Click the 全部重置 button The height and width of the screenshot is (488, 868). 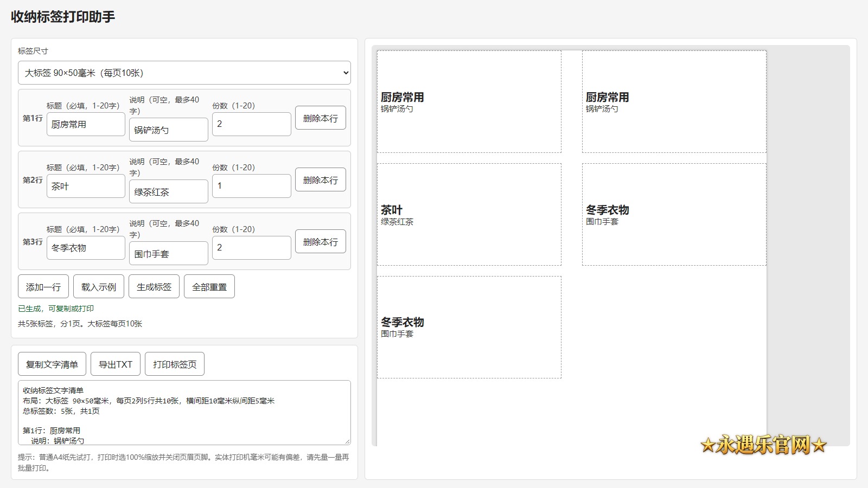tap(209, 286)
